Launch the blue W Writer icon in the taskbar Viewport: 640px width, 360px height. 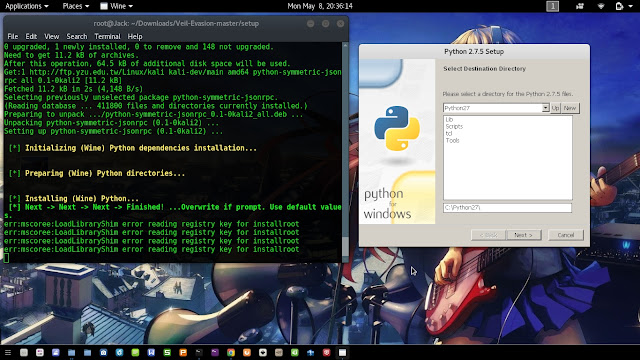pyautogui.click(x=151, y=352)
